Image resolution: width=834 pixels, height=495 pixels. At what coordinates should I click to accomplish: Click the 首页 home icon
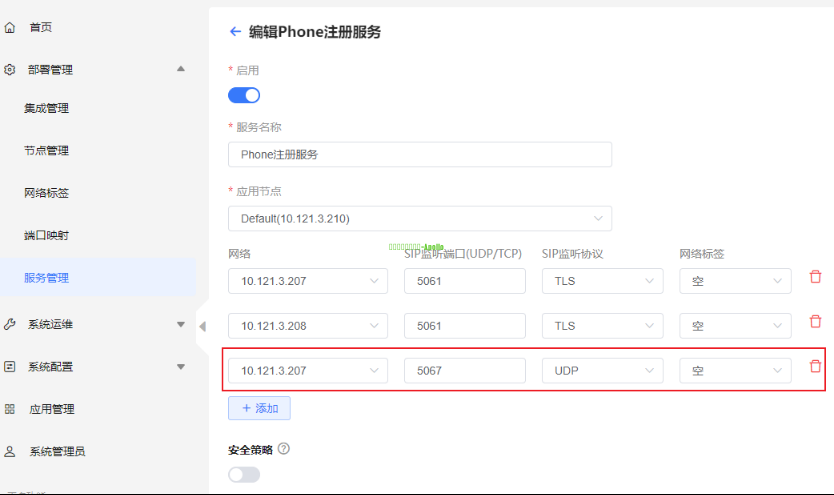pyautogui.click(x=10, y=27)
